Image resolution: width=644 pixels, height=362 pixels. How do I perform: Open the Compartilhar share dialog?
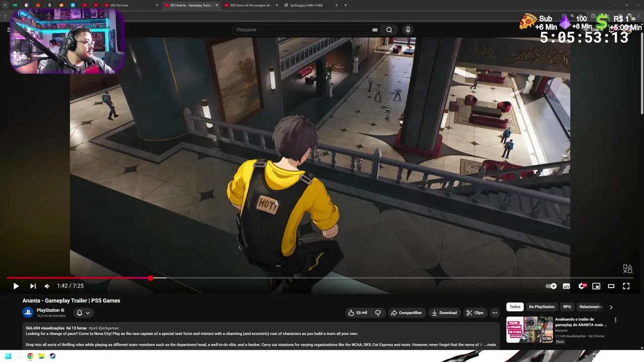pos(407,313)
